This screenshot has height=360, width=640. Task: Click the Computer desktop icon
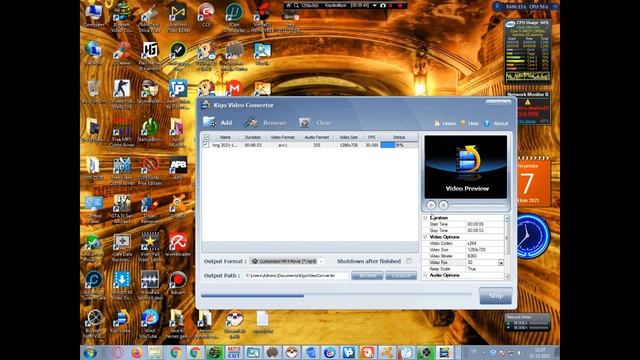click(x=93, y=16)
